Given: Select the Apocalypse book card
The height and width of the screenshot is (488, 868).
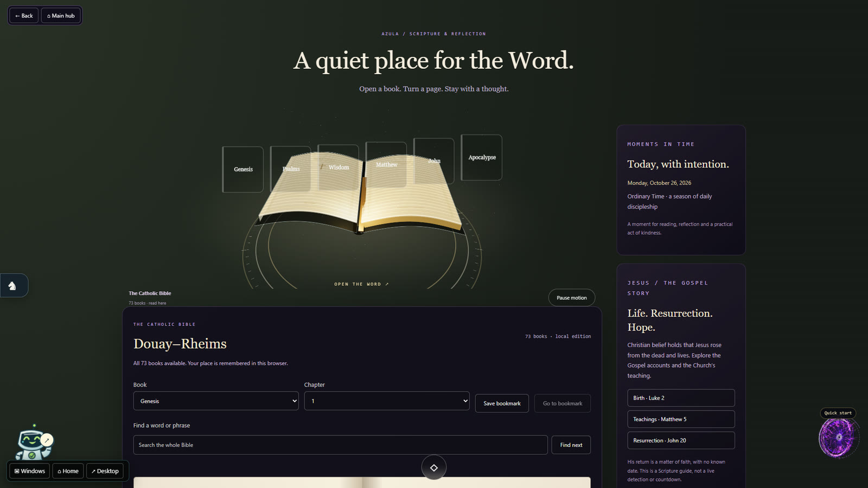Looking at the screenshot, I should 482,157.
